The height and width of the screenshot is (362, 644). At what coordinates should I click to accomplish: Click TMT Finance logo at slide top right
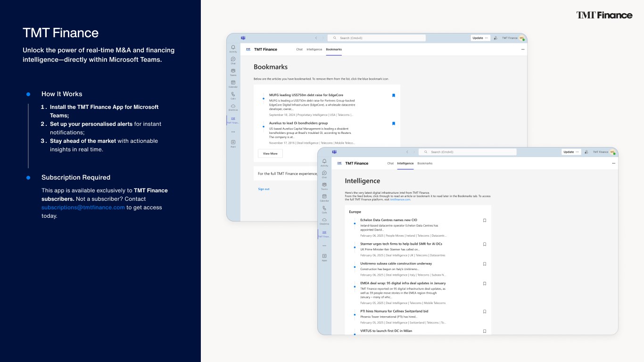[x=604, y=15]
